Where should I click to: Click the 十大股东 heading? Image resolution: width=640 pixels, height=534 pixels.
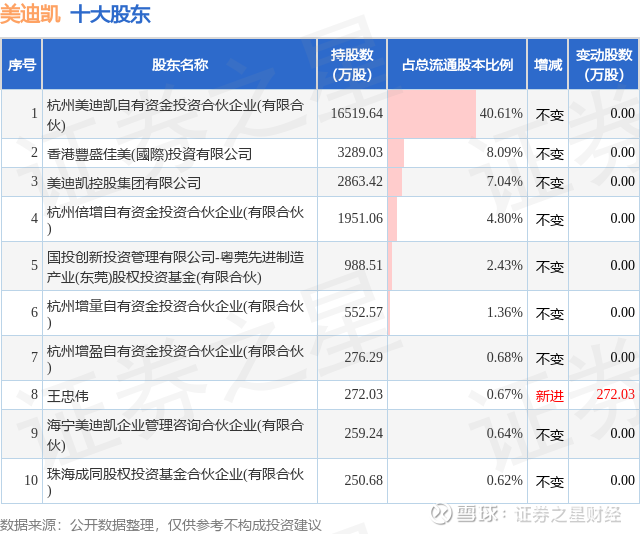[x=111, y=15]
